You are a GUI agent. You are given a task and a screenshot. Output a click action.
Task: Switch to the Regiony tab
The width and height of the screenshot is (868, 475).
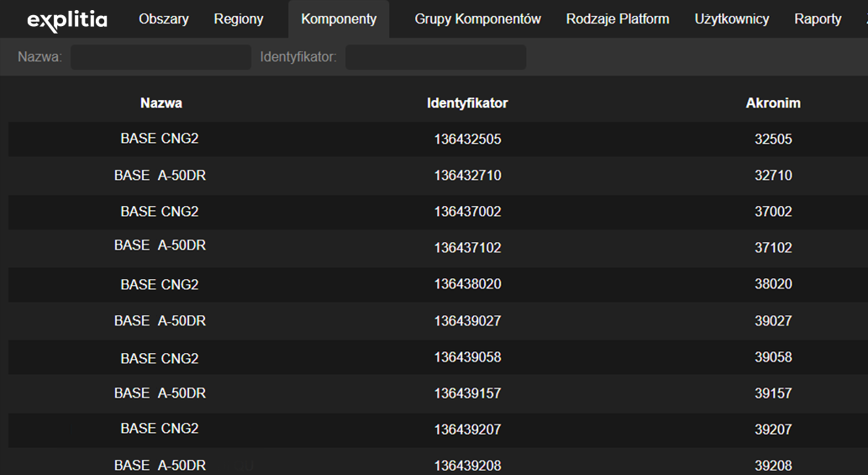(x=239, y=18)
